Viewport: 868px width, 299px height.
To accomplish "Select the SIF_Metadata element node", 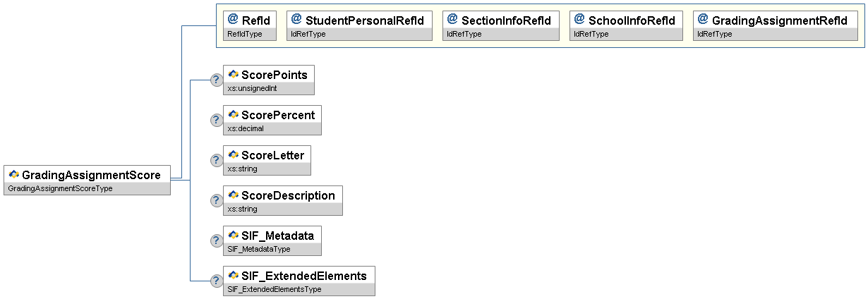I will coord(277,236).
